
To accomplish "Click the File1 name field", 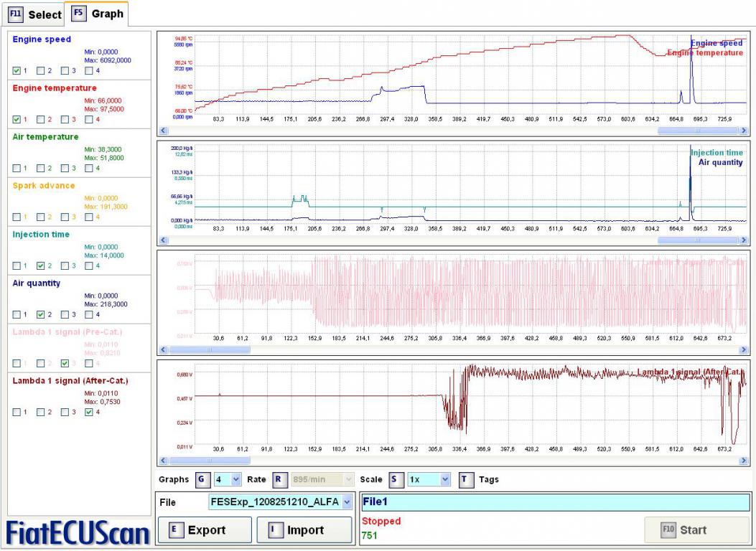I will click(556, 502).
